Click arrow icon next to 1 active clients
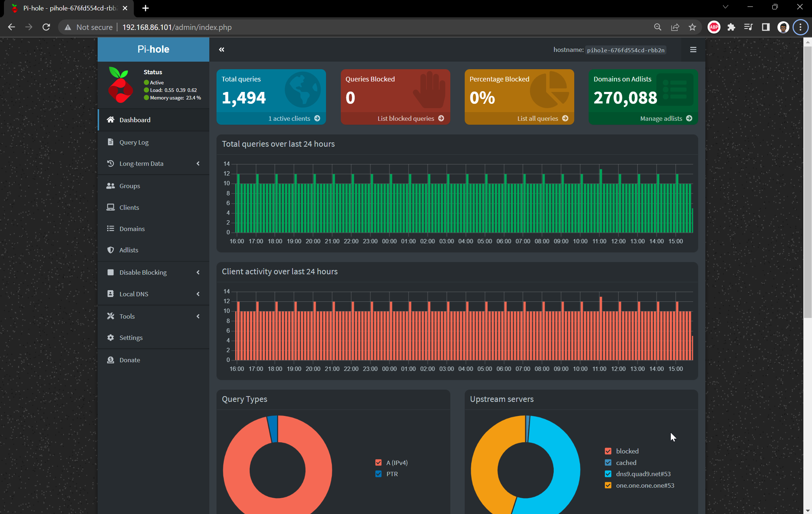 (x=317, y=118)
